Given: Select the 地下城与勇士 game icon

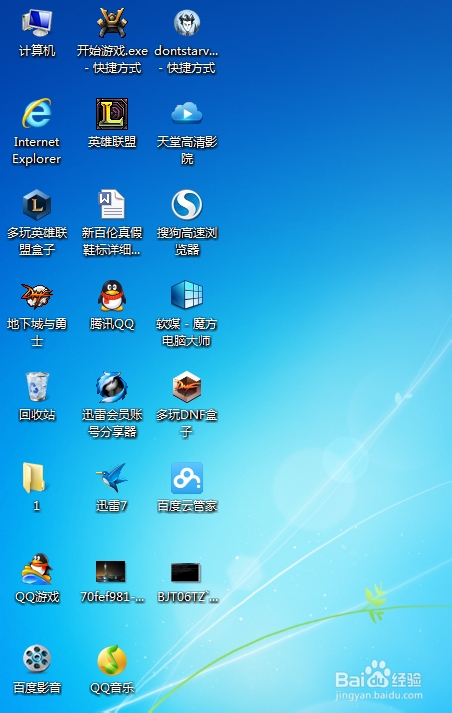Looking at the screenshot, I should [x=37, y=296].
